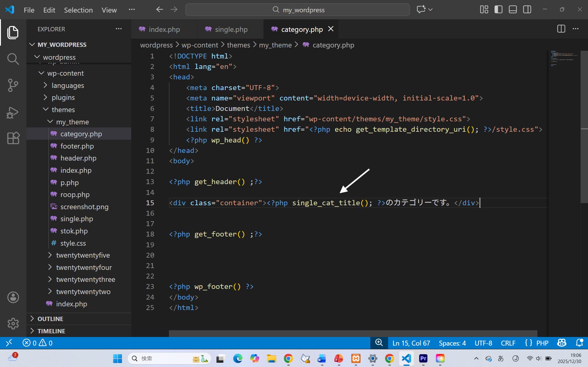588x367 pixels.
Task: Collapse the wp-content folder
Action: [x=65, y=73]
